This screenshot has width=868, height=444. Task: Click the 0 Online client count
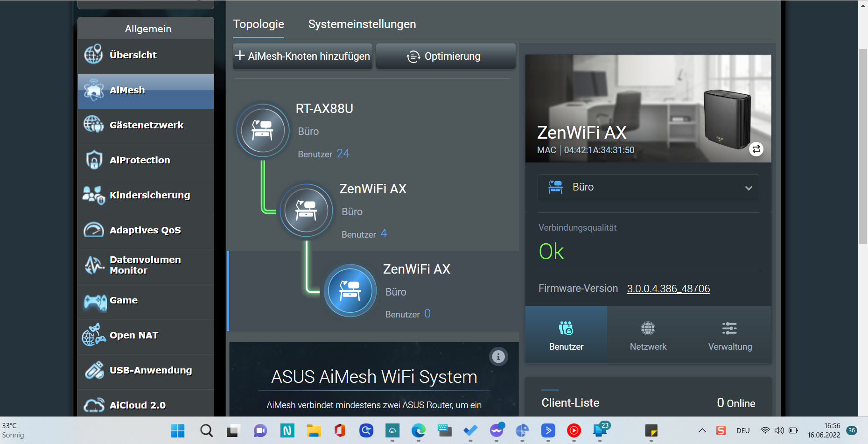[736, 403]
